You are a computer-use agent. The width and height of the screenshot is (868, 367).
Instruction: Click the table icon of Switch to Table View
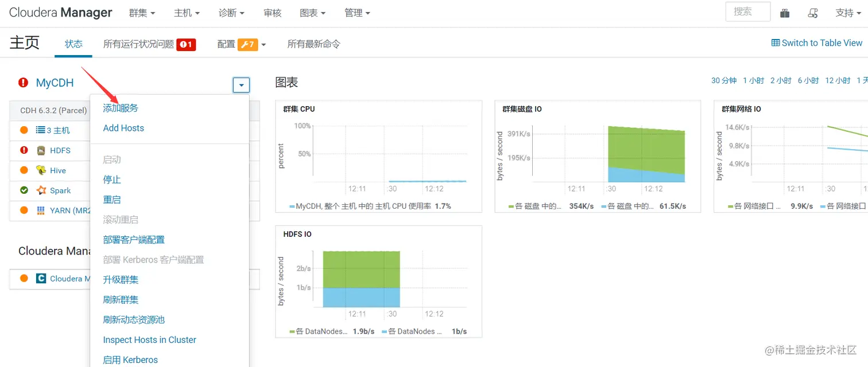pos(776,43)
